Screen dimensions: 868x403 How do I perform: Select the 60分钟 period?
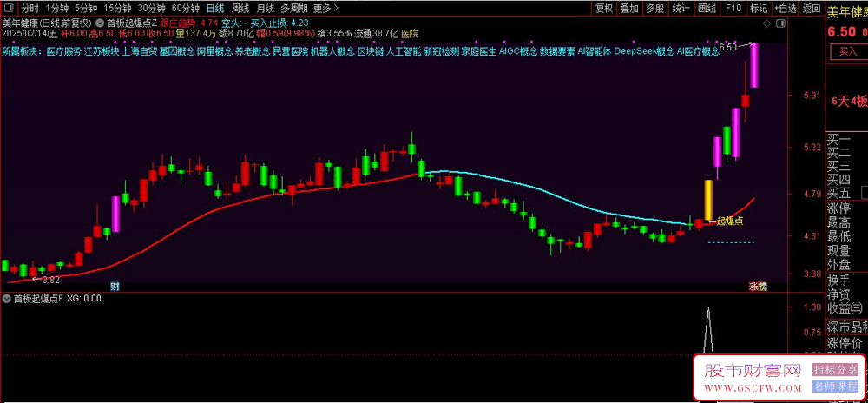(x=185, y=8)
